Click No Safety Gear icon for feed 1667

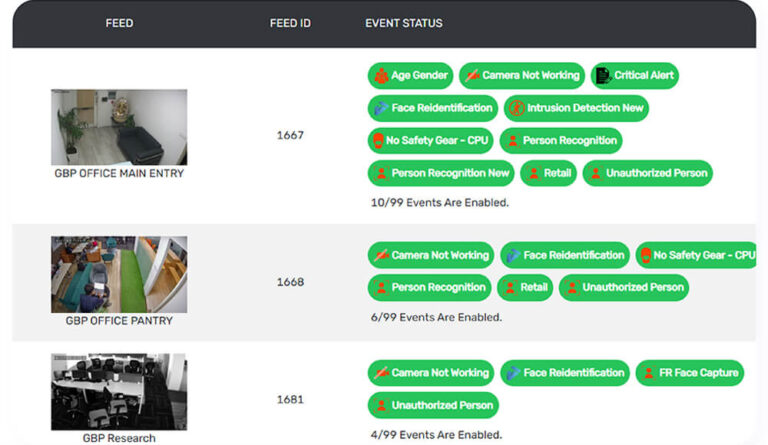(379, 140)
